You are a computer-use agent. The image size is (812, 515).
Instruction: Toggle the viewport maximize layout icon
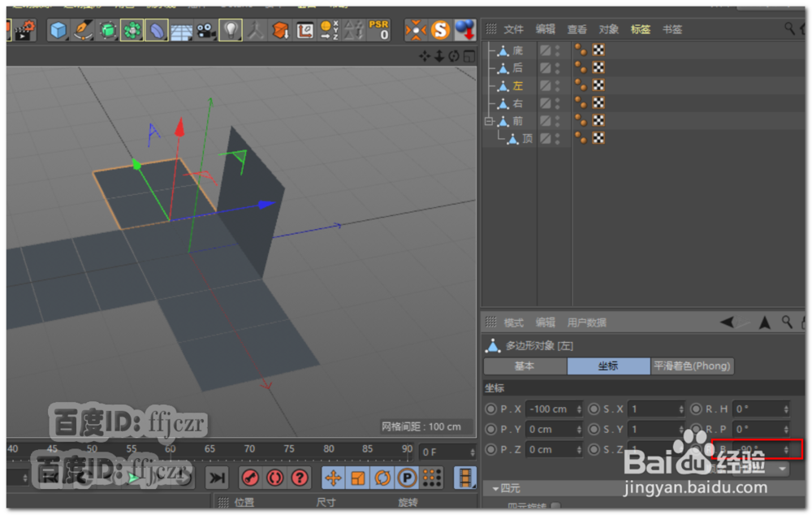469,56
